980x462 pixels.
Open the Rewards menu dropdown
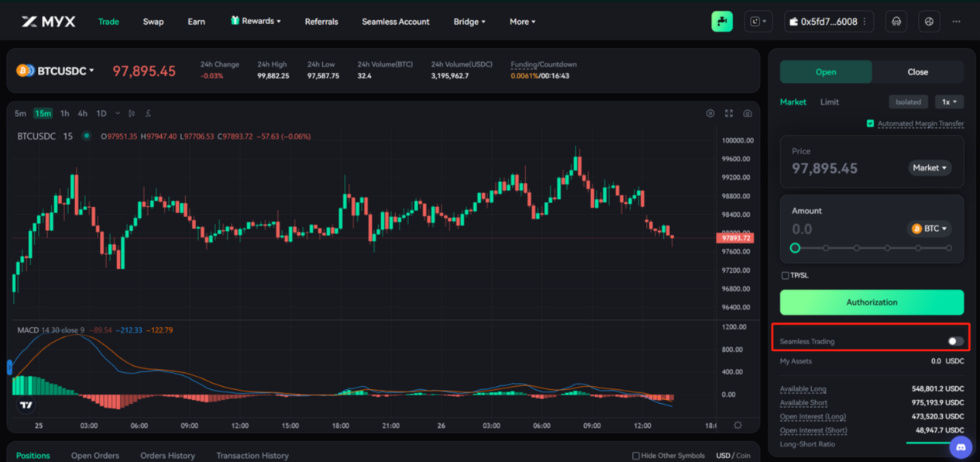256,22
